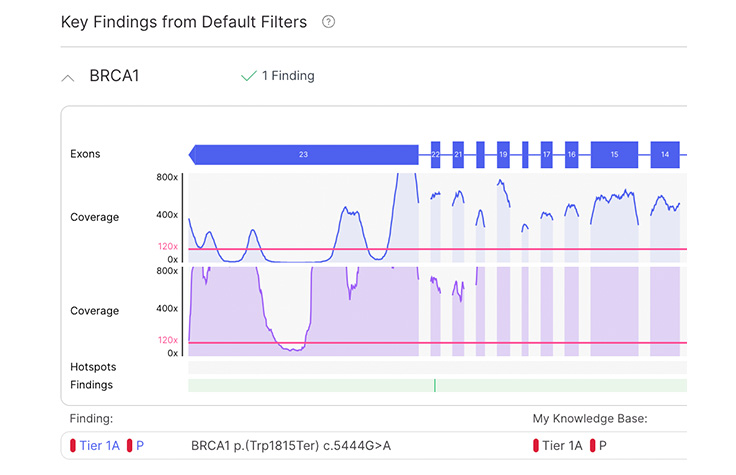The height and width of the screenshot is (475, 736).
Task: Collapse the BRCA1 section chevron
Action: pos(68,76)
